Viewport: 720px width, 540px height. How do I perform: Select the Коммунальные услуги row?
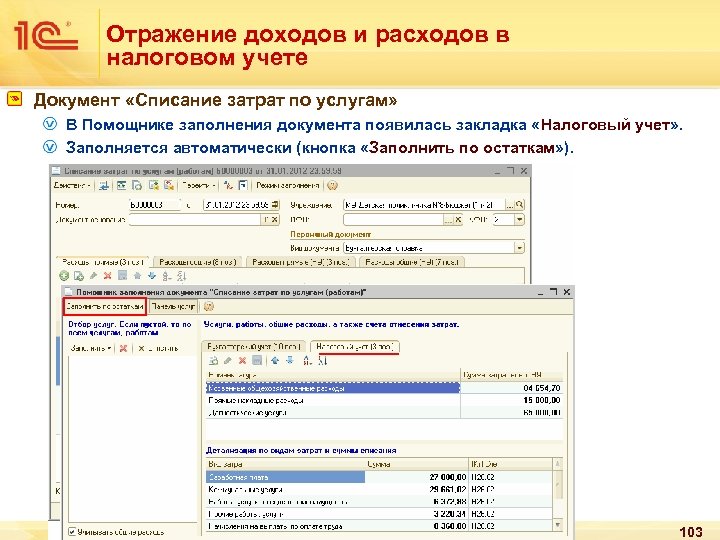tap(380, 489)
